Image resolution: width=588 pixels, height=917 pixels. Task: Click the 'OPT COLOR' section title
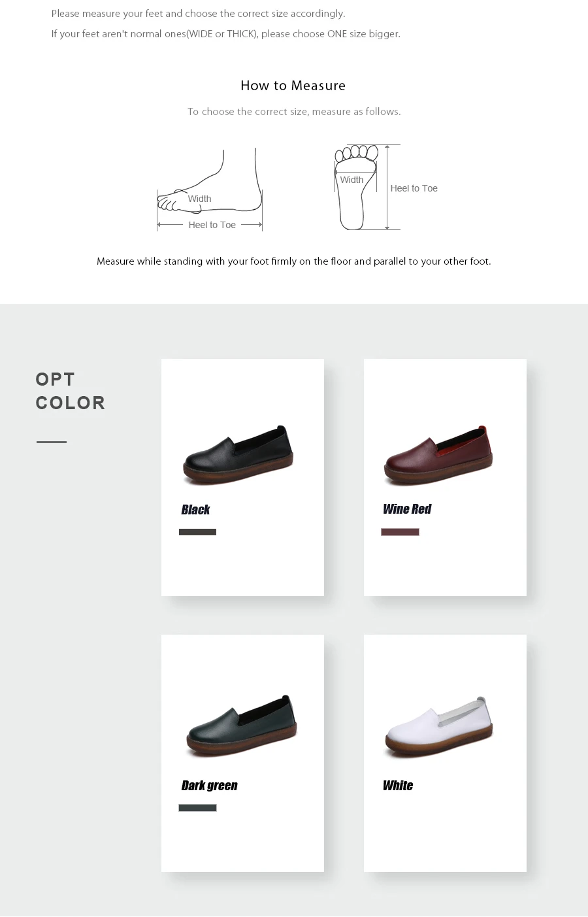[x=71, y=391]
